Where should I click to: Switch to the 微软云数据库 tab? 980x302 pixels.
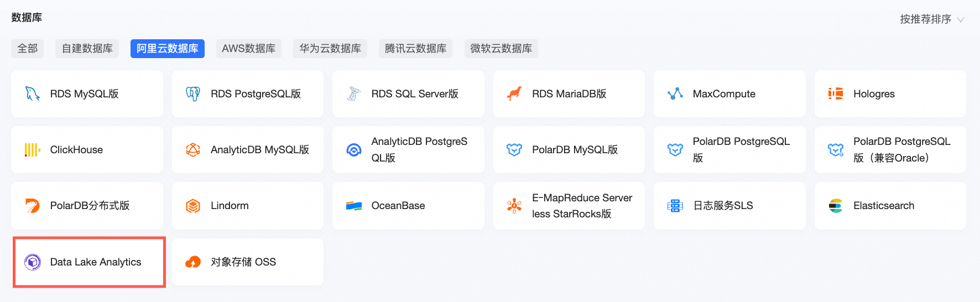[501, 49]
